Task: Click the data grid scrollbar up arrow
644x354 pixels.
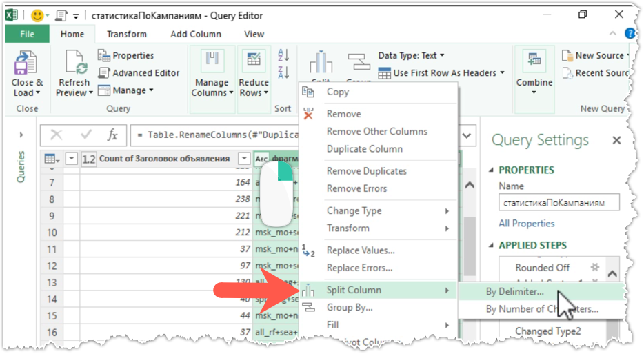Action: (470, 186)
